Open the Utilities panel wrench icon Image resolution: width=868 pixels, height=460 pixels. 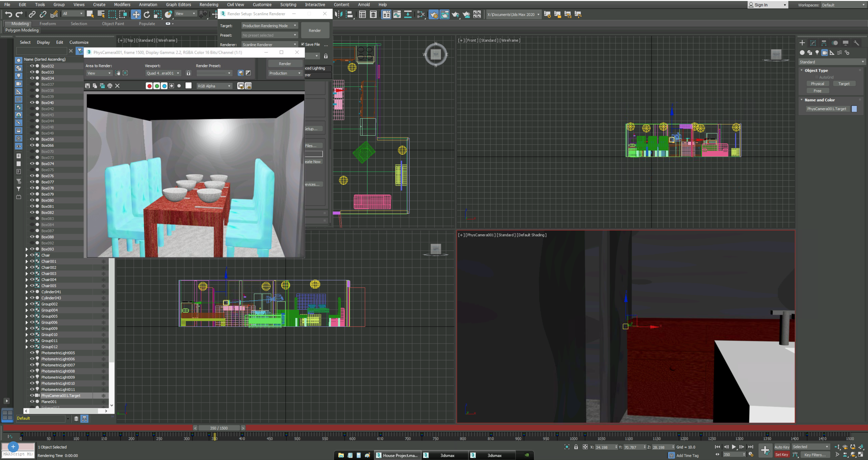pyautogui.click(x=856, y=43)
